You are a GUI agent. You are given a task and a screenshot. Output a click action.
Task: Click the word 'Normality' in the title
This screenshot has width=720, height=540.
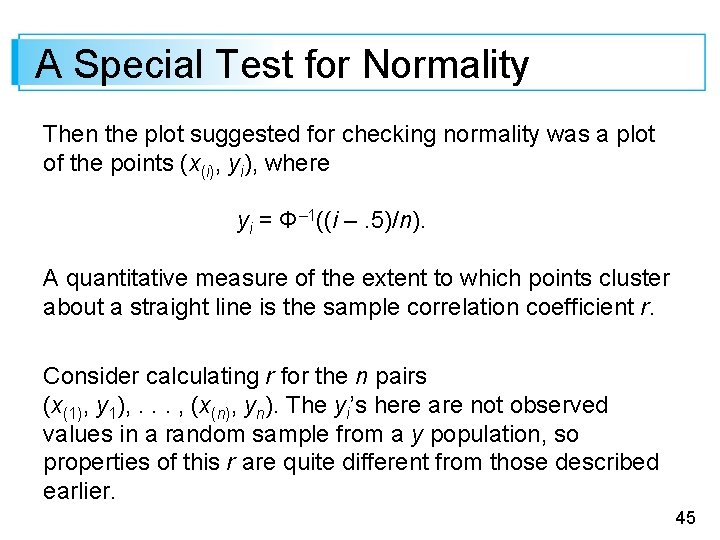click(445, 65)
